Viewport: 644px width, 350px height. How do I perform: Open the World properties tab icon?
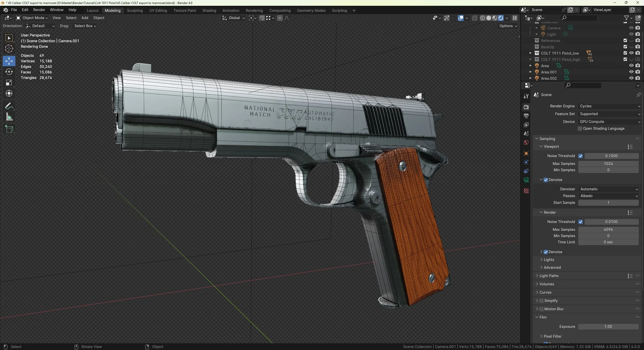pos(526,143)
